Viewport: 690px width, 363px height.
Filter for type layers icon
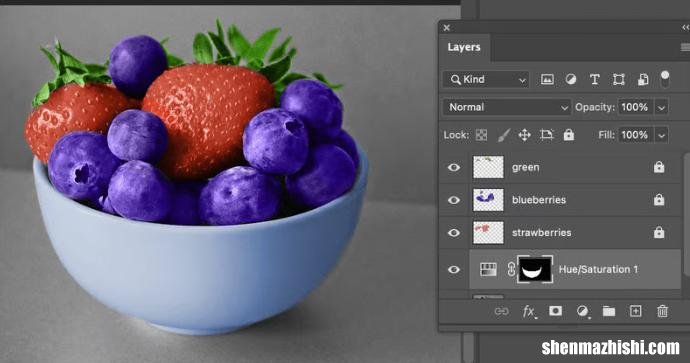click(595, 80)
